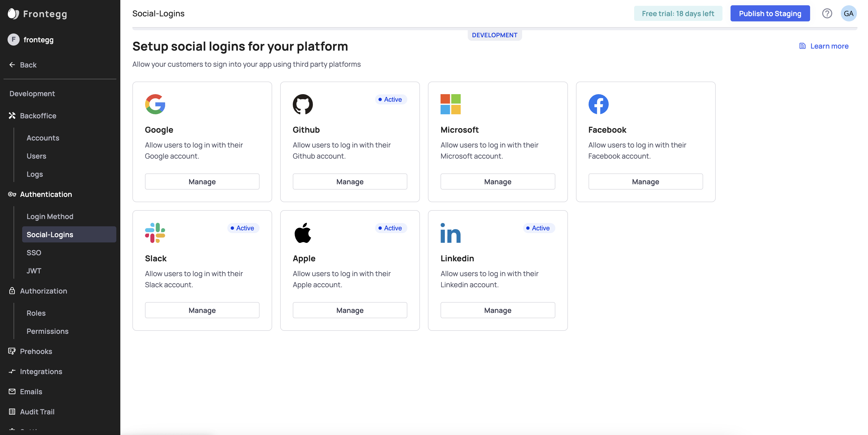Open the GA user avatar menu
The height and width of the screenshot is (435, 868).
pos(848,14)
